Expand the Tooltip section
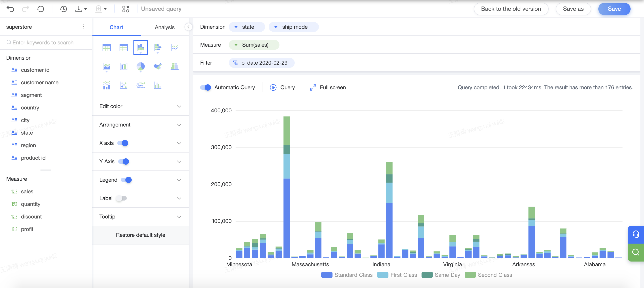Image resolution: width=644 pixels, height=288 pixels. coord(140,217)
